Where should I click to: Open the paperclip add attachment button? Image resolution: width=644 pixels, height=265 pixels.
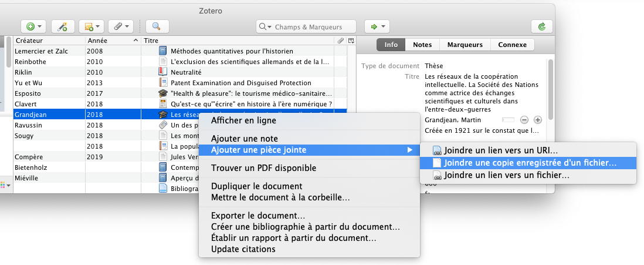[x=121, y=27]
